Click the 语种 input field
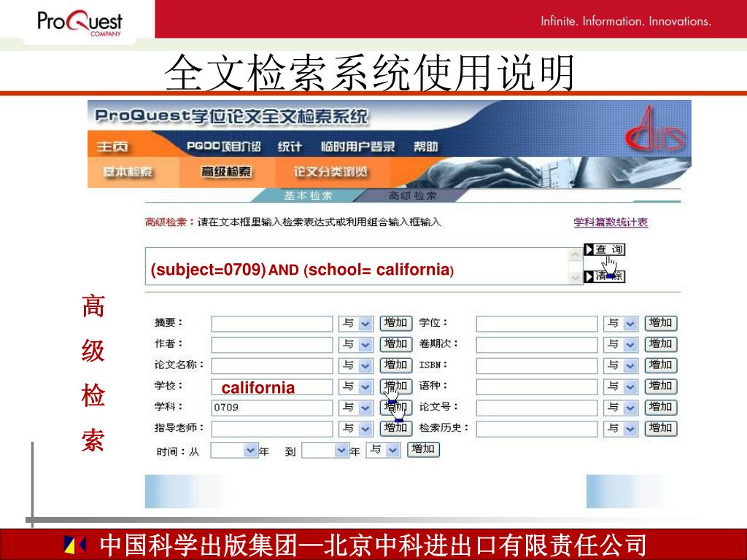The width and height of the screenshot is (747, 560). (x=537, y=386)
